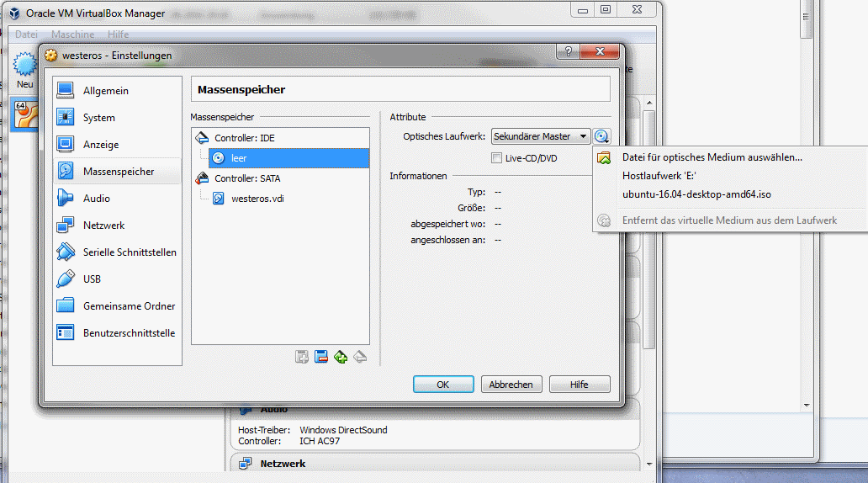Viewport: 868px width, 483px height.
Task: Open the Datei menu
Action: 27,34
